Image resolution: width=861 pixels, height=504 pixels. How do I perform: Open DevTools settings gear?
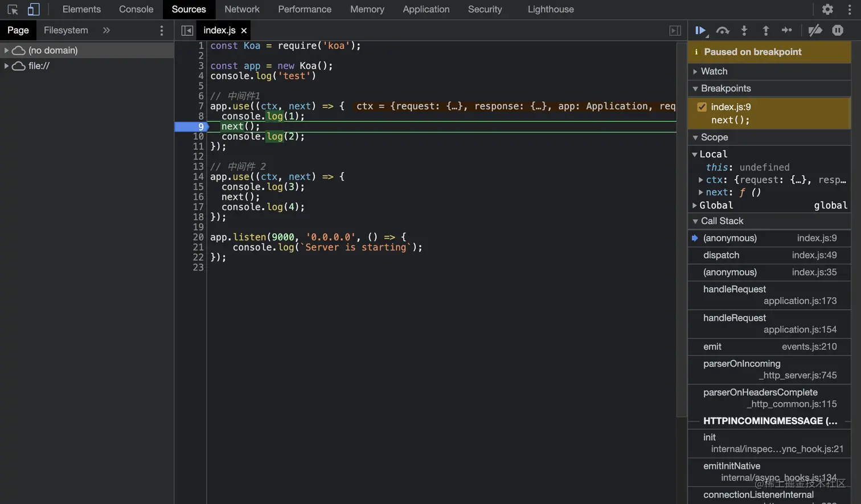click(x=827, y=9)
